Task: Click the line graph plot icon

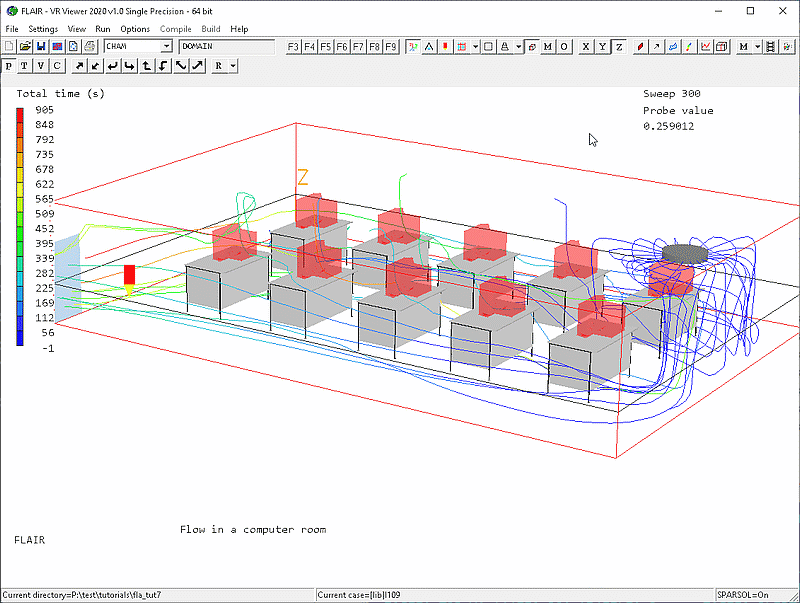Action: pos(706,47)
